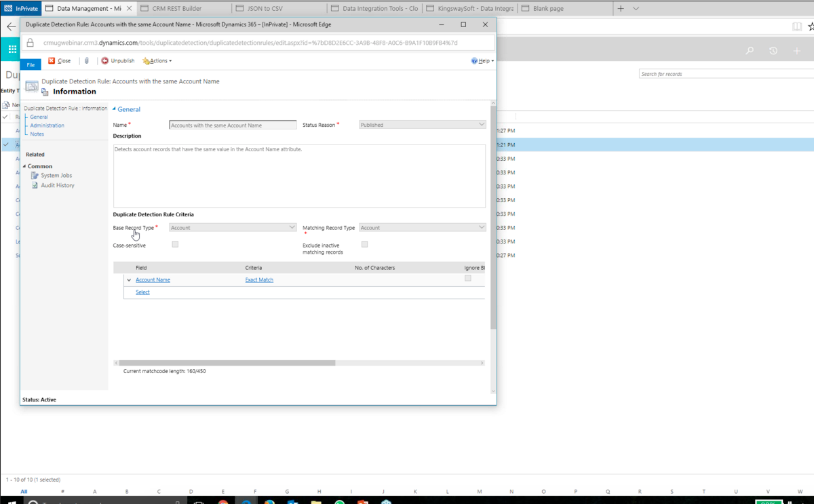Filter list by # in alphabet bar

[x=62, y=492]
